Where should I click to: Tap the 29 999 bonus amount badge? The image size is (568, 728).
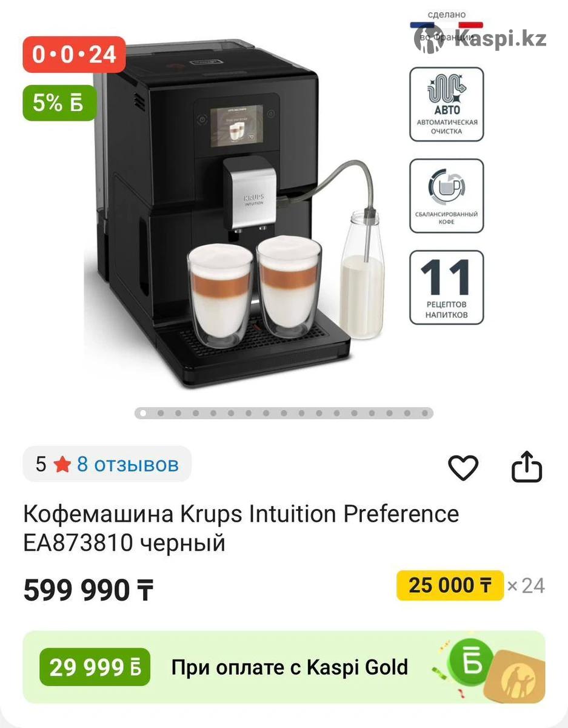[x=95, y=667]
